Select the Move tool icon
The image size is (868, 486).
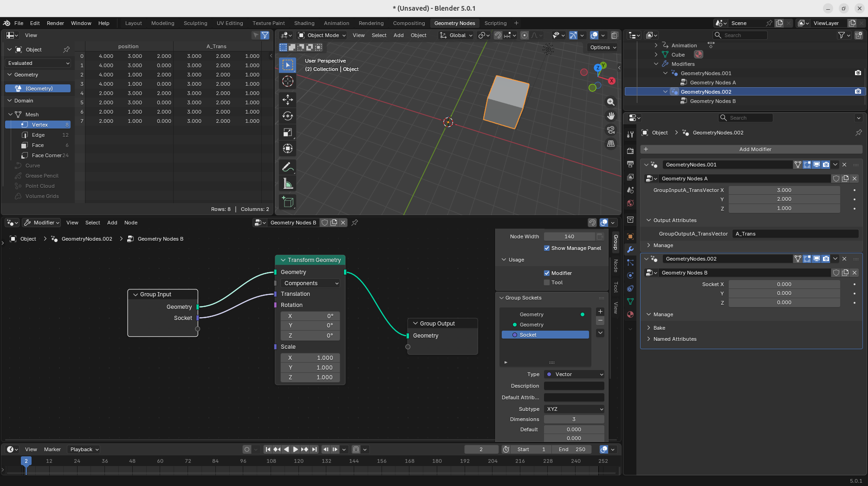tap(288, 99)
